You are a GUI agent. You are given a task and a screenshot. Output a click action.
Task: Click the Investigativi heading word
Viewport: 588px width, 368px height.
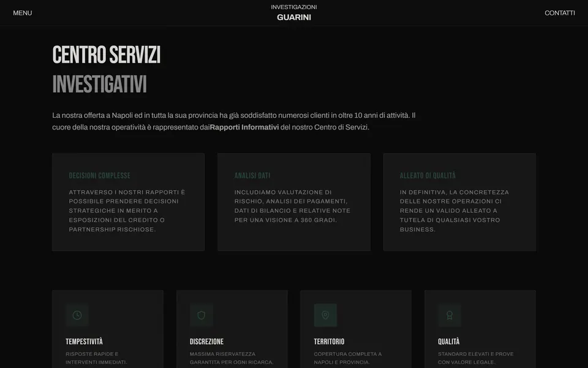tap(99, 84)
